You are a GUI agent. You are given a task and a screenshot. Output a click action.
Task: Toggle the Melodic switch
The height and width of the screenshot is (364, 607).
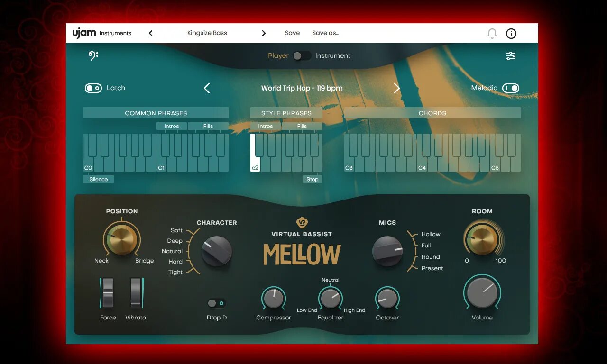(511, 88)
